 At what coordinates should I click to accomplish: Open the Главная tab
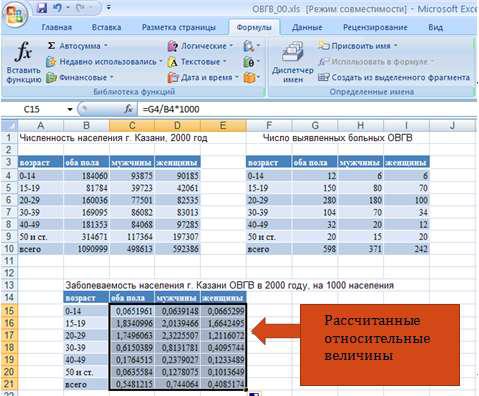(57, 27)
